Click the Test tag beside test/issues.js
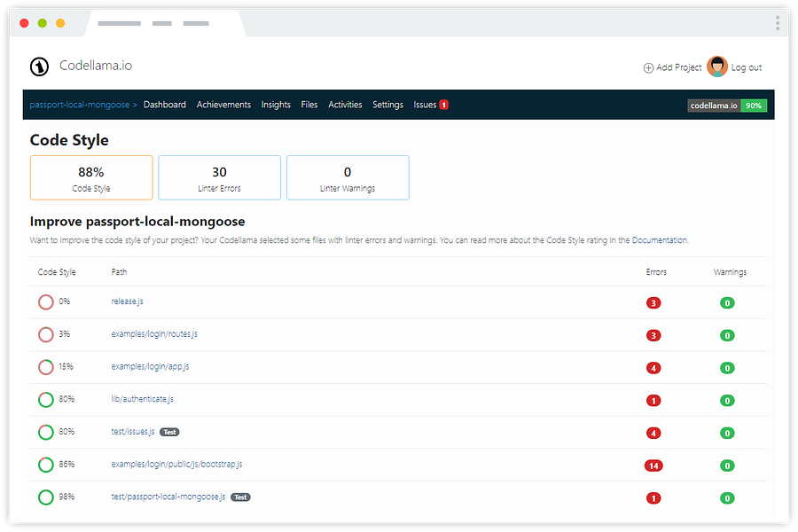The width and height of the screenshot is (798, 532). tap(169, 432)
